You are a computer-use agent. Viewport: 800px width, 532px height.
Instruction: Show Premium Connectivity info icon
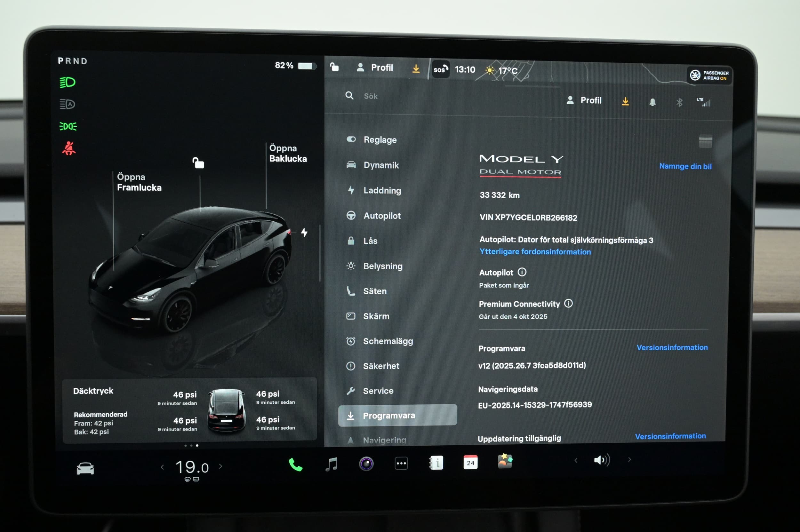(x=569, y=303)
